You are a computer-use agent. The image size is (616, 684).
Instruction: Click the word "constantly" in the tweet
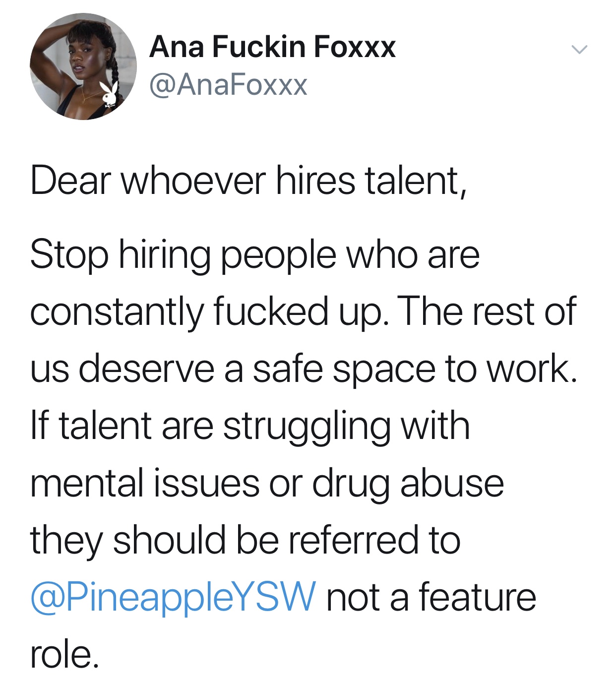tap(117, 311)
